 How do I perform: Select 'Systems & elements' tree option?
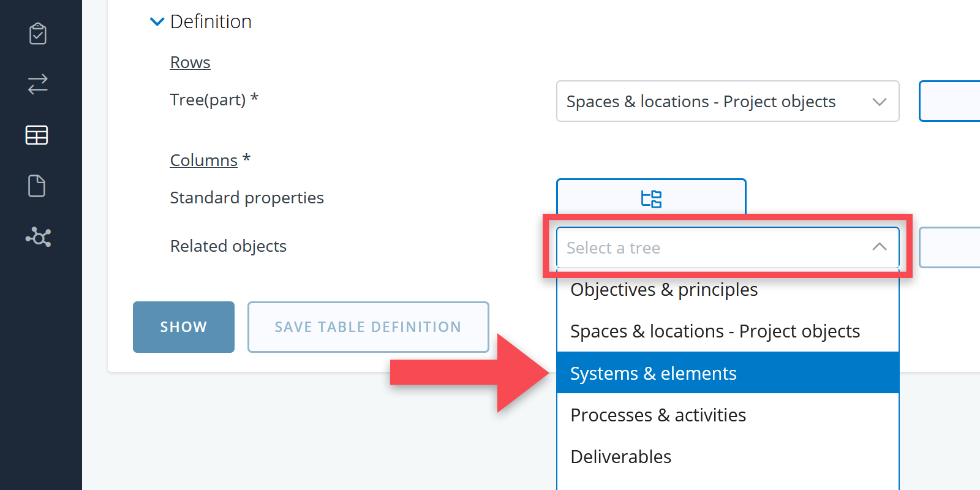(654, 373)
